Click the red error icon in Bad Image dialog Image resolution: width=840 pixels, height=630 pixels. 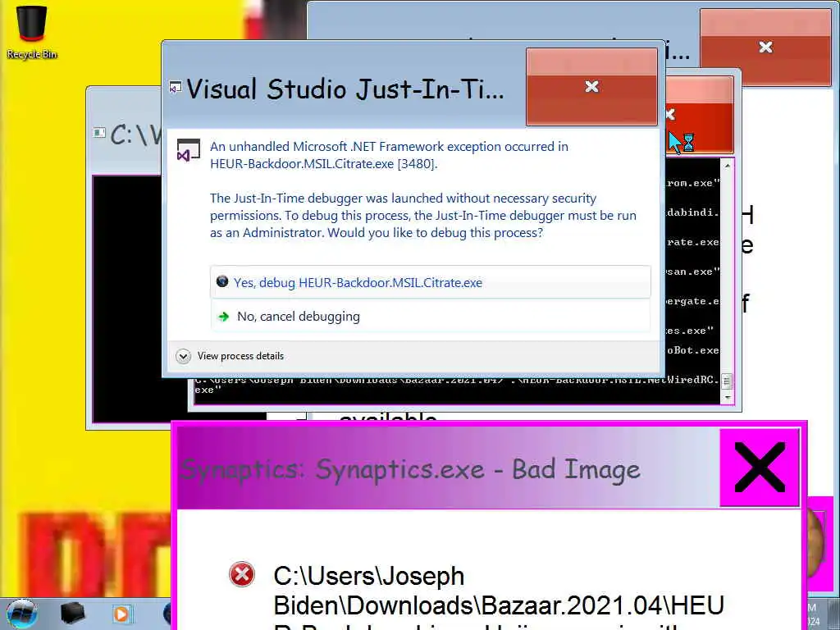[242, 574]
